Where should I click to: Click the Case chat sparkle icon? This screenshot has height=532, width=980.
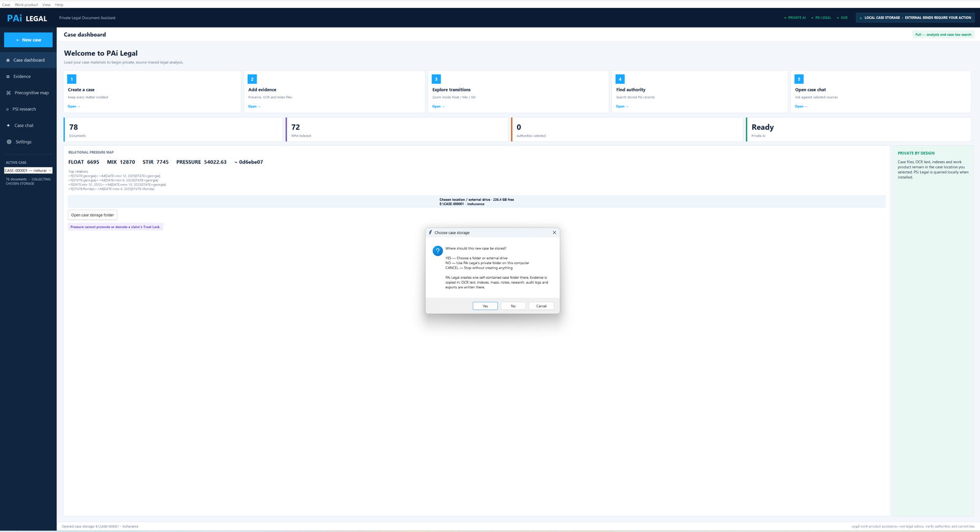pos(8,126)
